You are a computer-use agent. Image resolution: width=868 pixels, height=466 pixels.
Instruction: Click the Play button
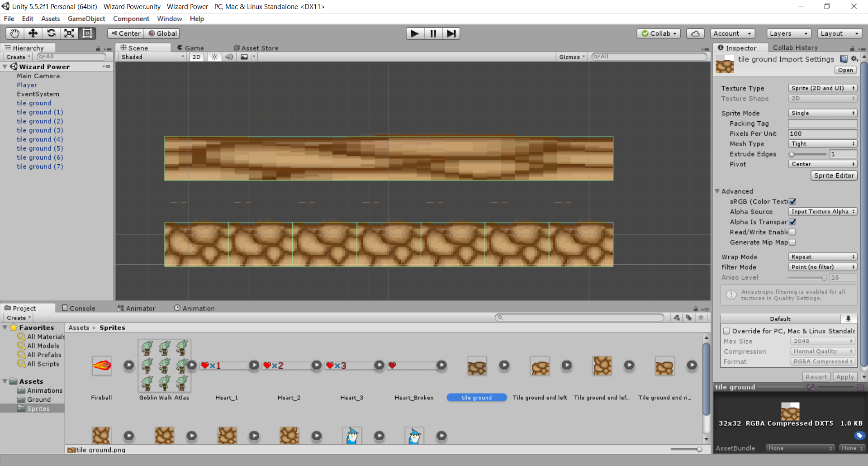tap(415, 33)
